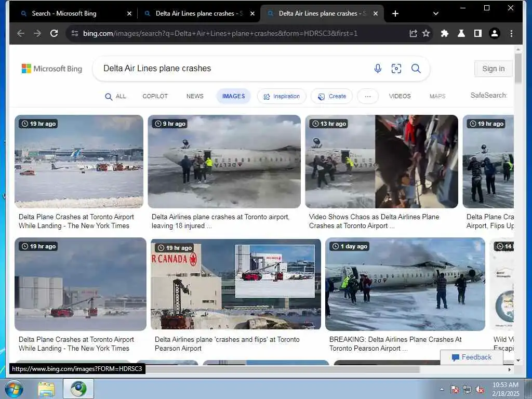The image size is (532, 399).
Task: Click the microphone voice search icon
Action: tap(378, 69)
